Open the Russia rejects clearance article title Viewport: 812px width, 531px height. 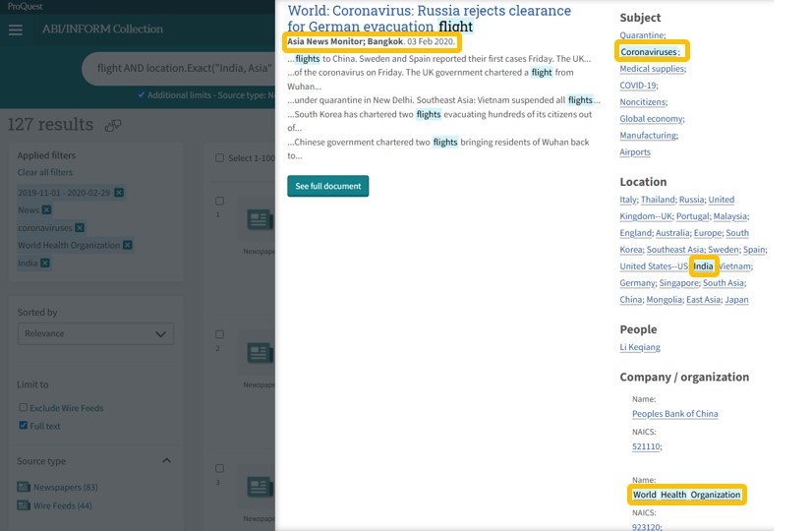tap(429, 19)
